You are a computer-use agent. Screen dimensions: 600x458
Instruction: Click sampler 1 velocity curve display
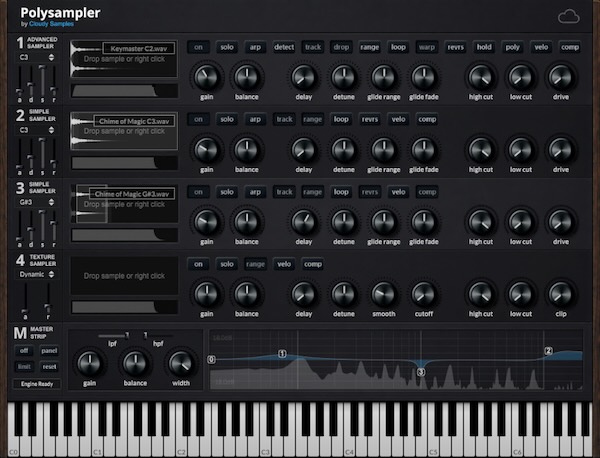tap(124, 91)
